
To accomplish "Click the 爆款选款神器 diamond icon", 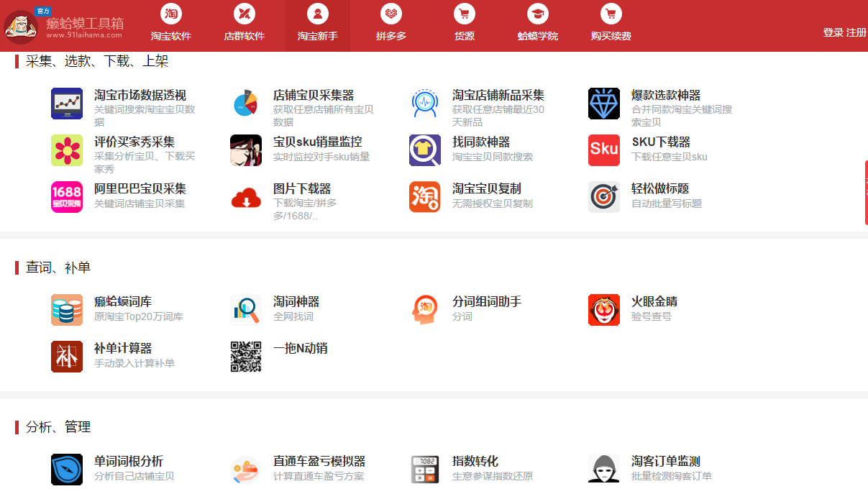I will click(x=604, y=104).
